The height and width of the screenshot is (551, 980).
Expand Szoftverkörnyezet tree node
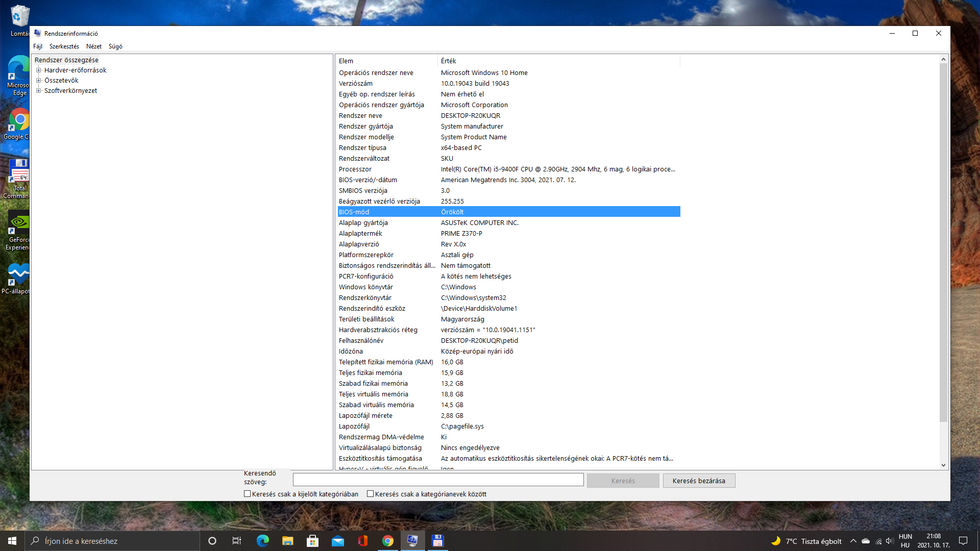tap(38, 91)
